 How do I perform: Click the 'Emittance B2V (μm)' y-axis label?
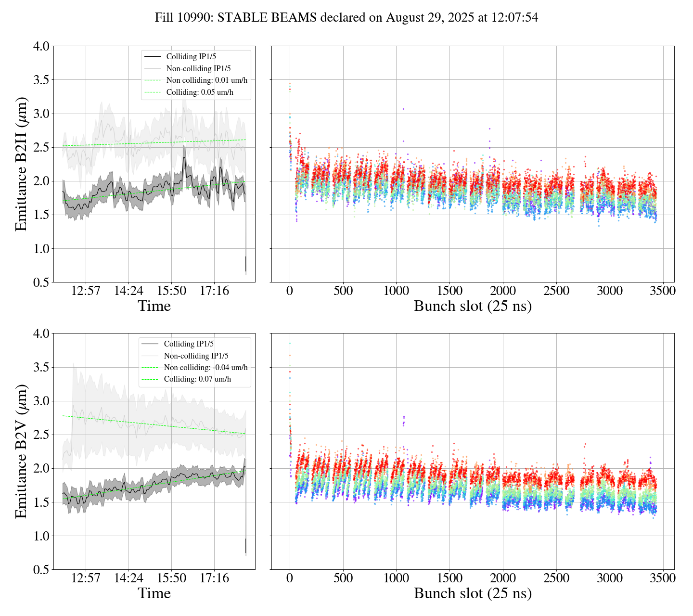coord(21,451)
